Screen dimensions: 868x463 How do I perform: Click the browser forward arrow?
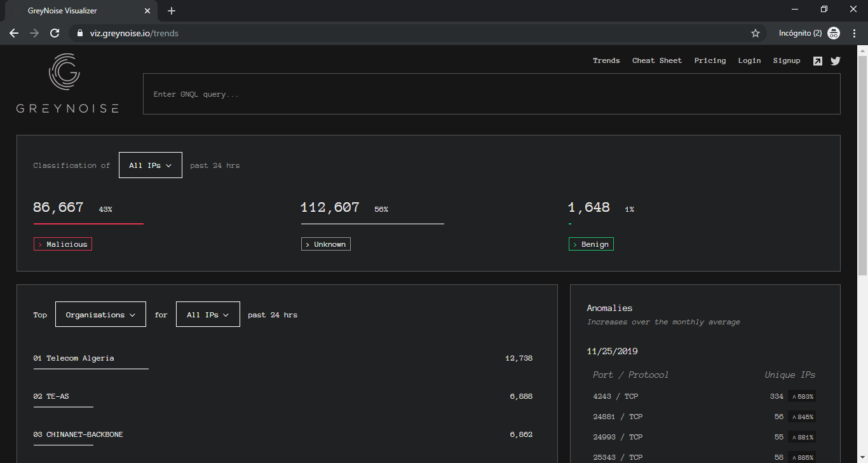pos(34,33)
